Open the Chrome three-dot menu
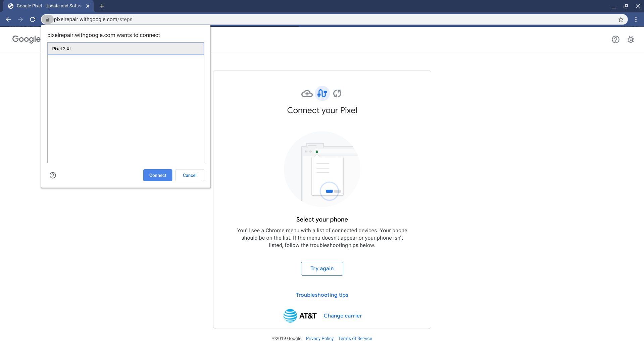644x341 pixels. (636, 19)
